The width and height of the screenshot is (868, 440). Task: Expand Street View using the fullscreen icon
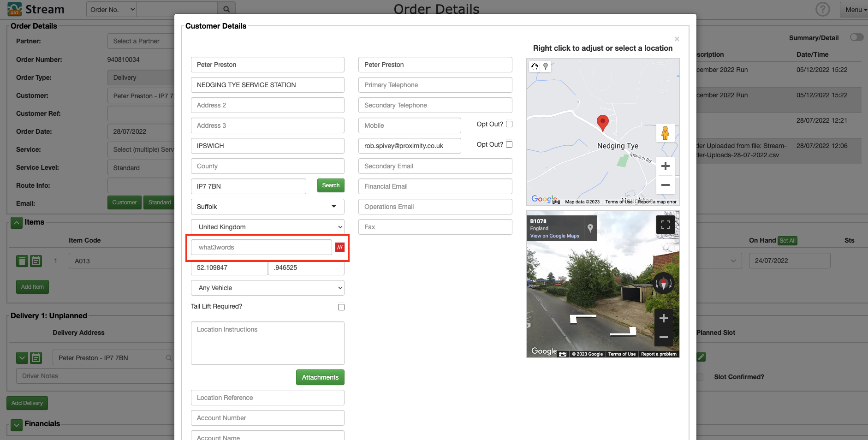665,225
